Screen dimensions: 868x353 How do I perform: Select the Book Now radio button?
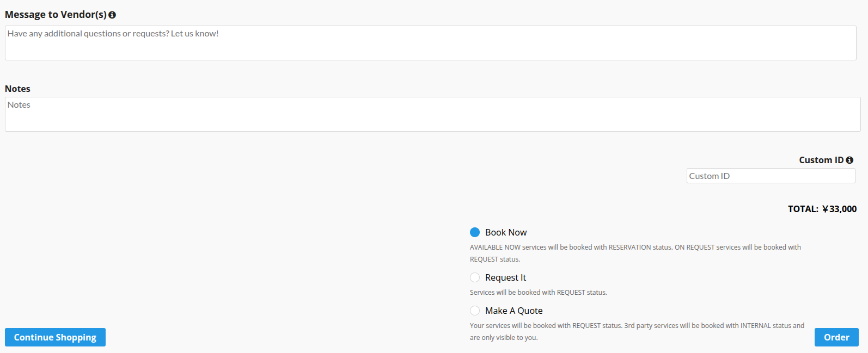[475, 232]
